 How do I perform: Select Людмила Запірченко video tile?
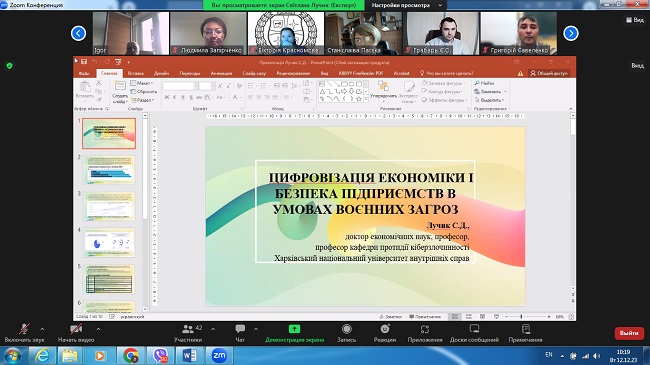point(208,33)
